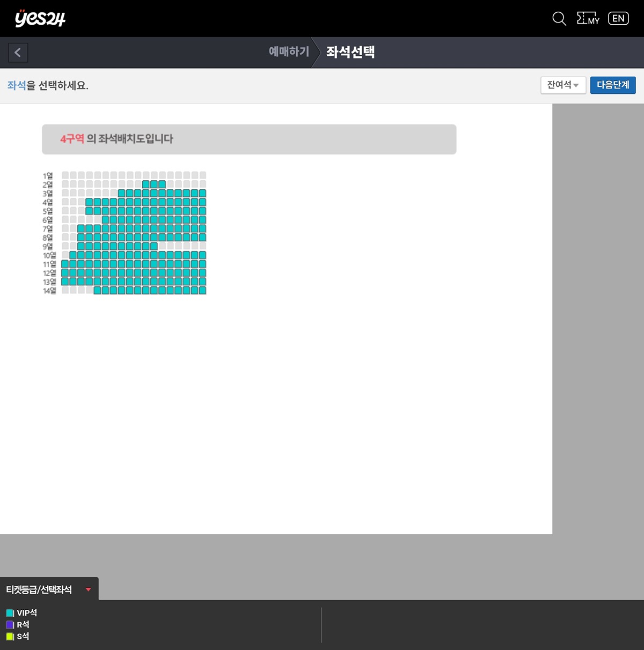The image size is (644, 650).
Task: Pick the leftmost available seat in row 6
Action: coord(106,220)
